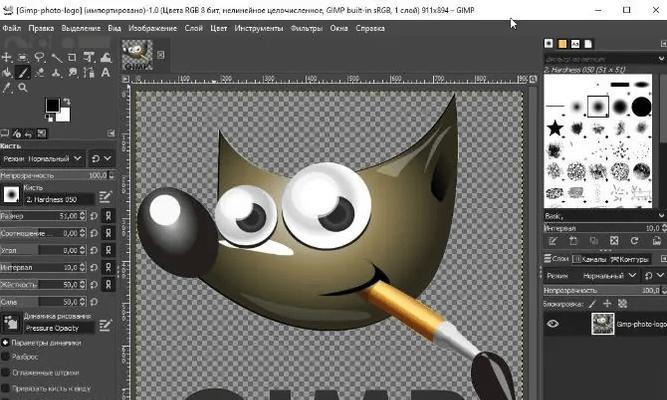Image resolution: width=667 pixels, height=400 pixels.
Task: Create a new brush in Brushes panel
Action: pyautogui.click(x=573, y=241)
